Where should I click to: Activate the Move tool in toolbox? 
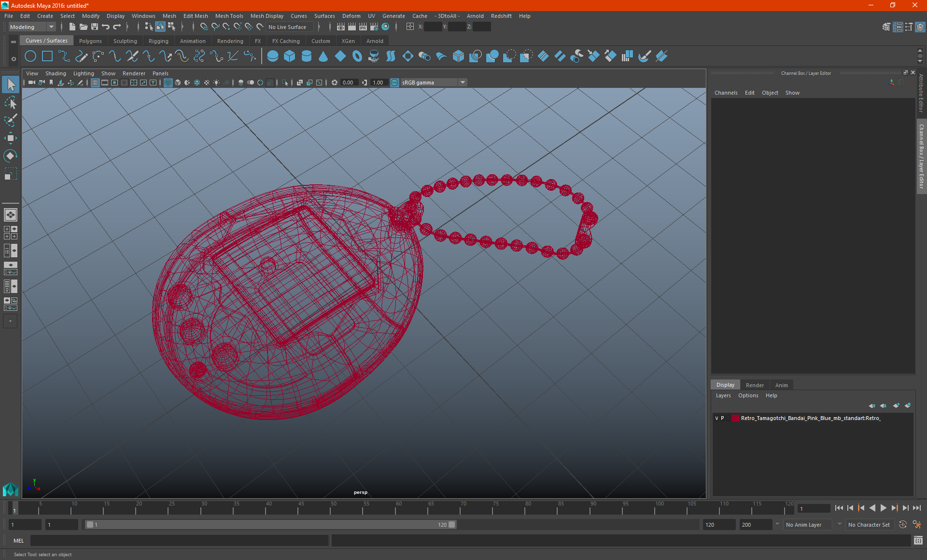pos(10,138)
